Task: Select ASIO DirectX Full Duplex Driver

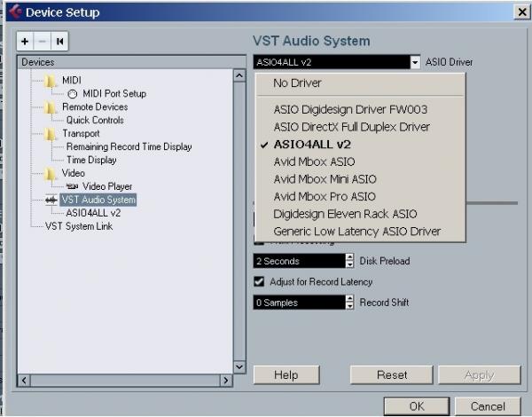Action: [360, 127]
